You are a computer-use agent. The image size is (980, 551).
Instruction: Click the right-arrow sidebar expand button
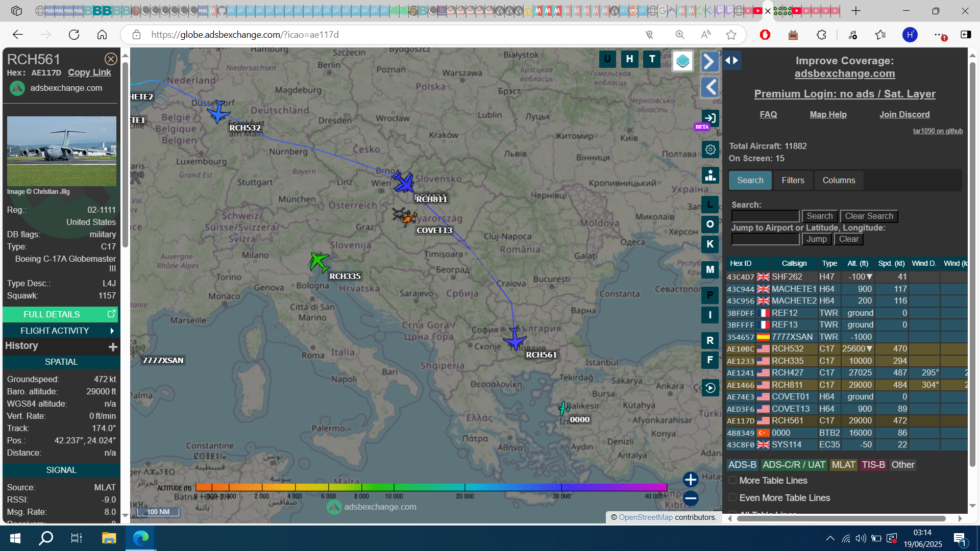tap(710, 62)
